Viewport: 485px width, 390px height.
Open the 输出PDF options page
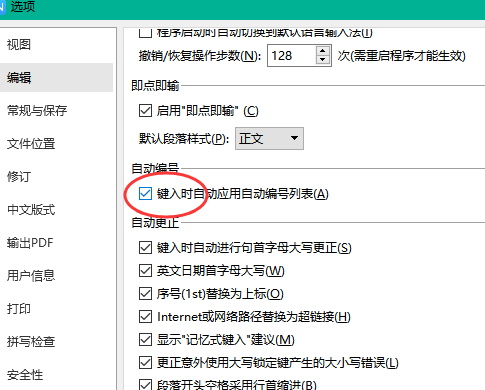[30, 242]
